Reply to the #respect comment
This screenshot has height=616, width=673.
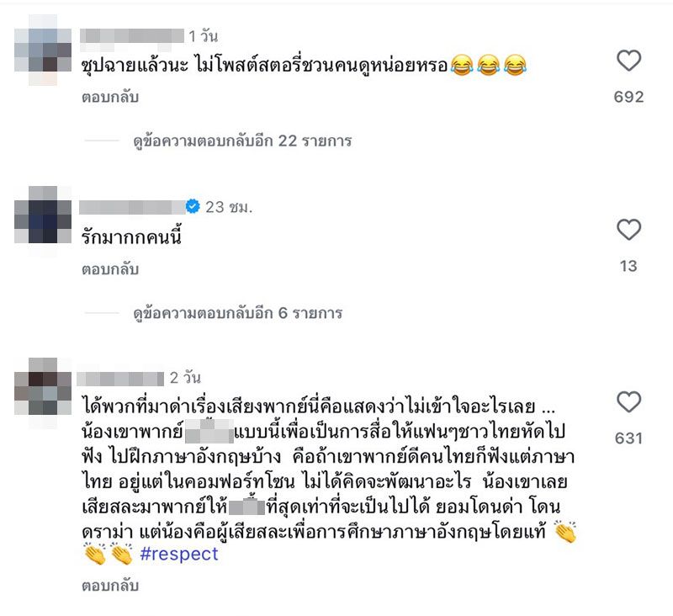pos(110,586)
